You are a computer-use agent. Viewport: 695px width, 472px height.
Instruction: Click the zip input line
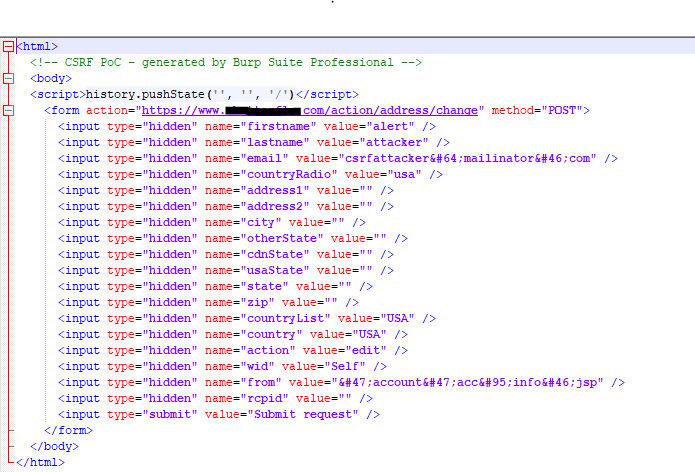pyautogui.click(x=208, y=302)
